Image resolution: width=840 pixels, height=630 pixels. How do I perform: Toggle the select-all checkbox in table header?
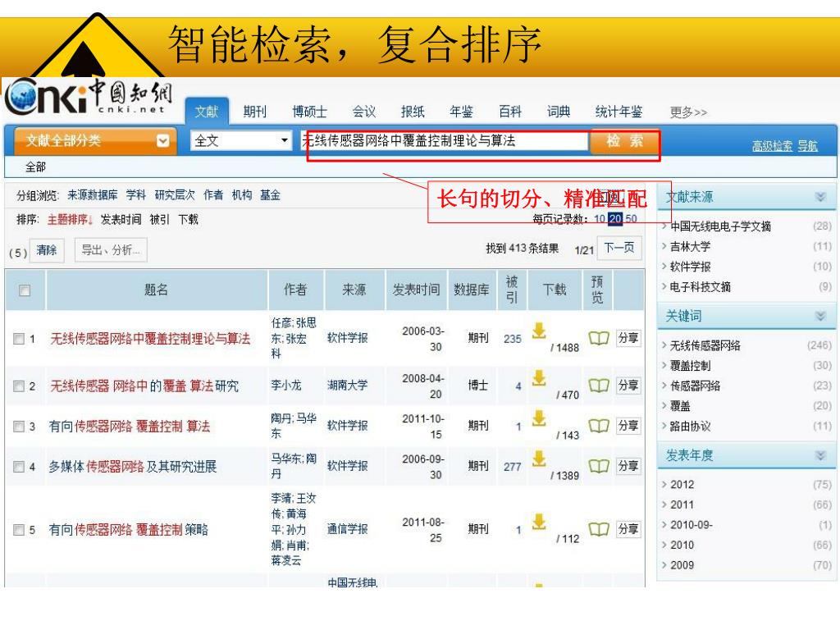[25, 290]
